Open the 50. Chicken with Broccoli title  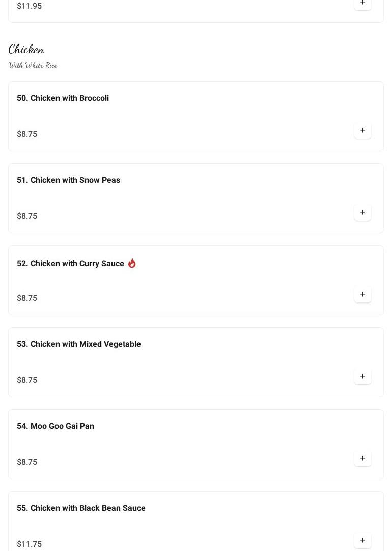click(63, 98)
